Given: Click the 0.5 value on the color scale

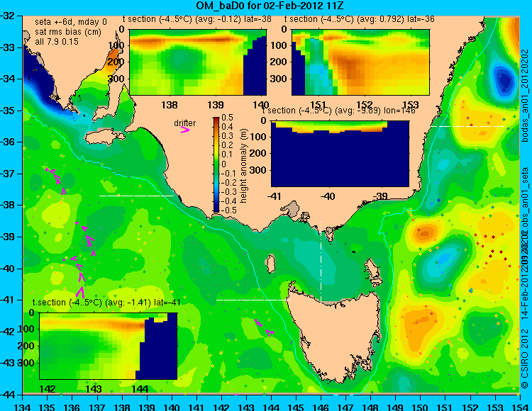Looking at the screenshot, I should coord(227,118).
